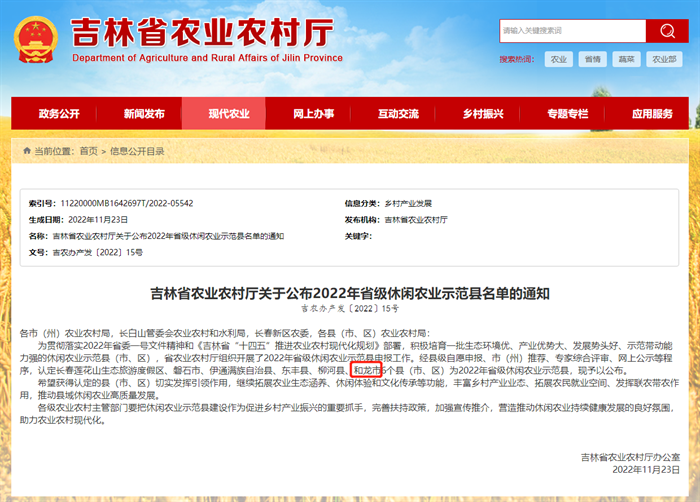Click the national emblem logo
This screenshot has width=700, height=502.
(x=38, y=38)
